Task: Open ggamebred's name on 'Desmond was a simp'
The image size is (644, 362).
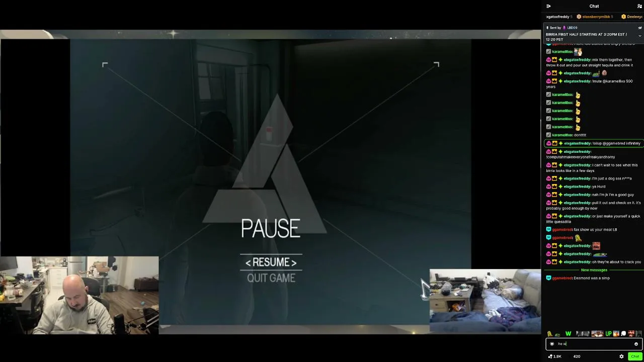Action: pos(562,278)
